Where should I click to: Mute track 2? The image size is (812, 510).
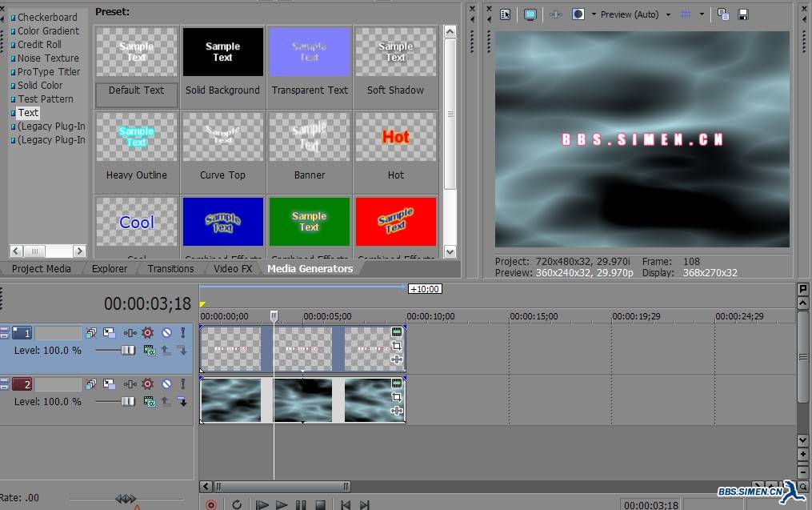click(x=166, y=384)
